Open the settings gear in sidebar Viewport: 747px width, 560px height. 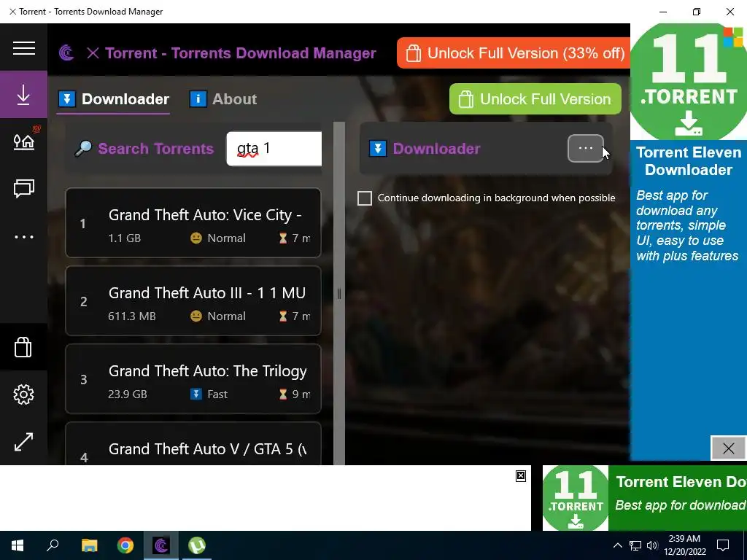(23, 394)
